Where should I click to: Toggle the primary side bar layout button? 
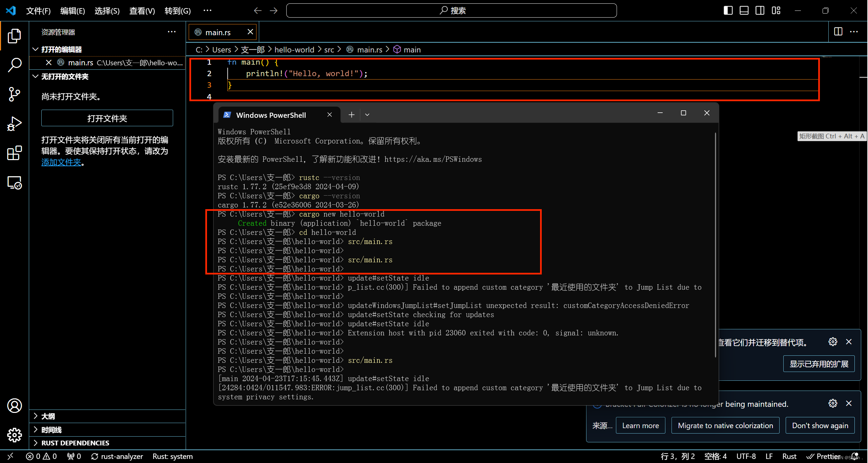(728, 10)
